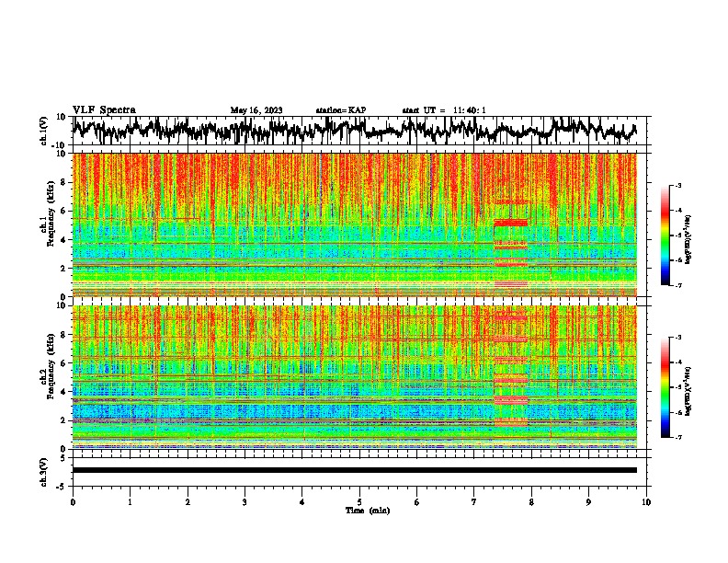Click the "-10" tick on ch.1(V) axis
Image resolution: width=728 pixels, height=563 pixels.
pyautogui.click(x=60, y=145)
